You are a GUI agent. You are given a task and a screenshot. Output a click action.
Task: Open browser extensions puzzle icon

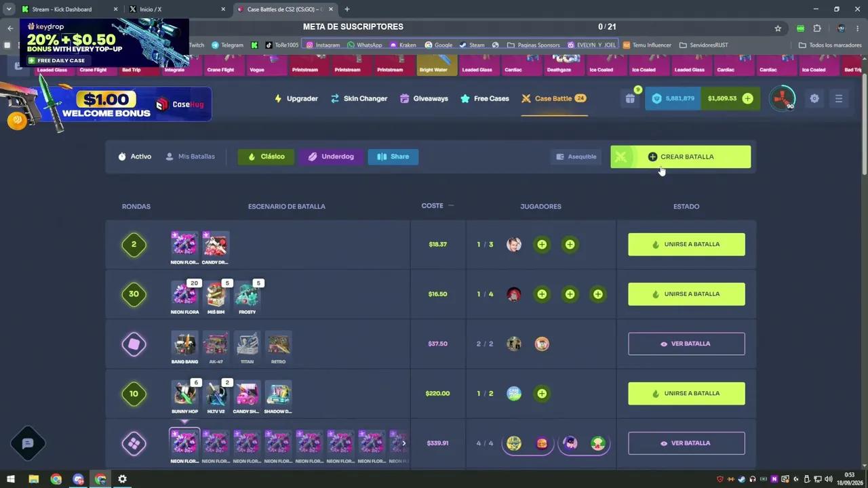click(x=816, y=28)
